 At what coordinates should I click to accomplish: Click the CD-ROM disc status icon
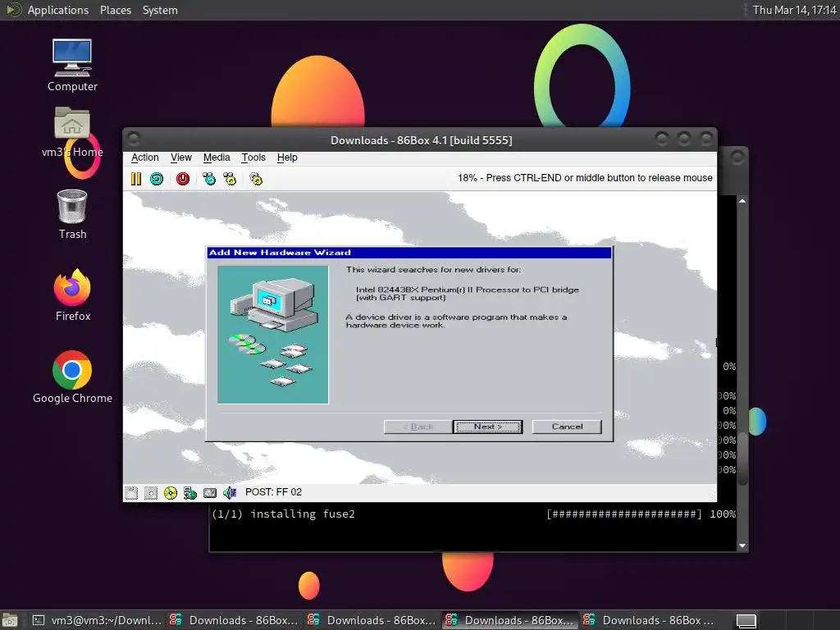171,493
